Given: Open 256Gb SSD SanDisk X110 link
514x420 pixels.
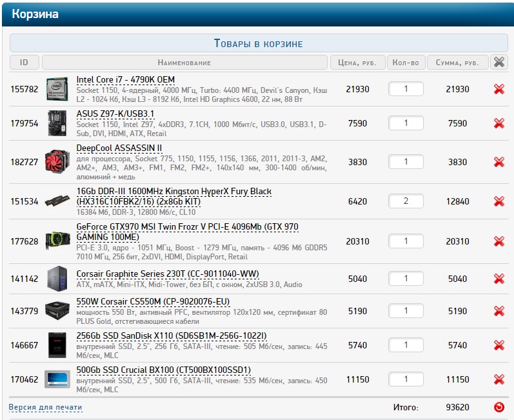Looking at the screenshot, I should 172,335.
